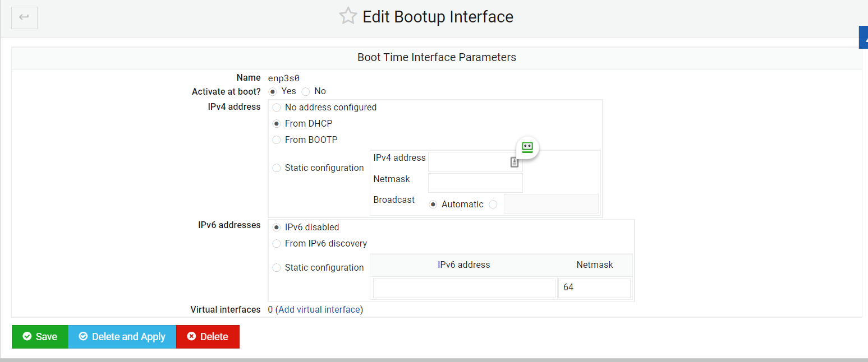Choose IPv6 Static configuration option
Viewport: 868px width, 362px height.
coord(277,268)
